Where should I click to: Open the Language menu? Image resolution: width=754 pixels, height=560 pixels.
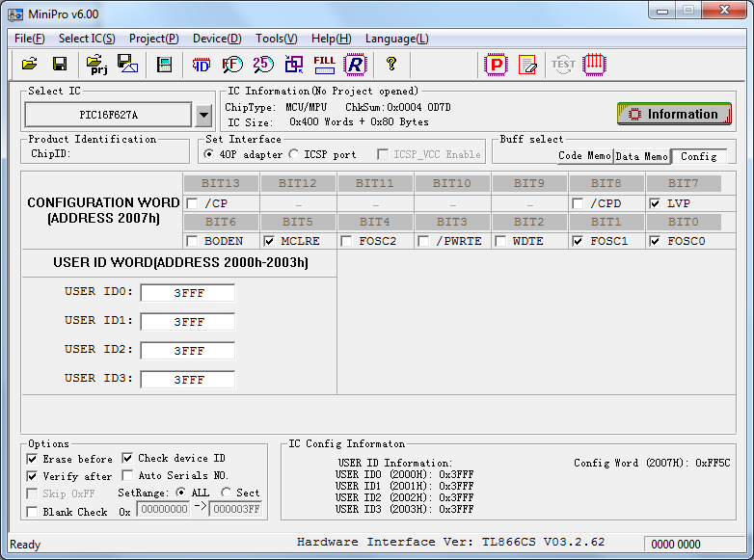tap(396, 39)
